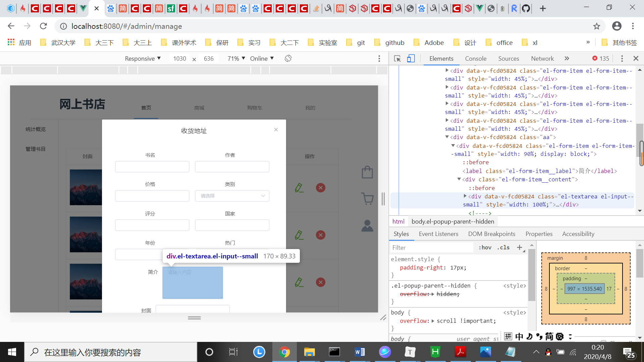
Task: Click the 管理书目 sidebar link
Action: 36,149
